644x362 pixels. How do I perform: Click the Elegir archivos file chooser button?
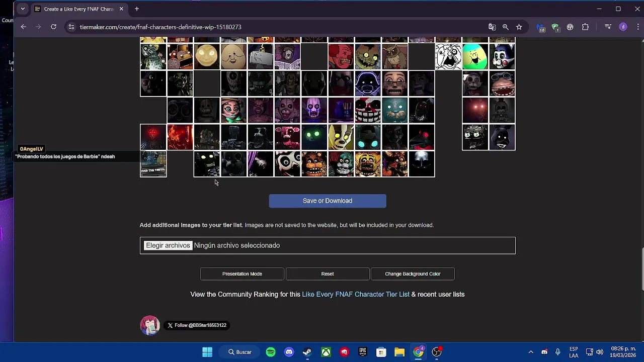[168, 245]
